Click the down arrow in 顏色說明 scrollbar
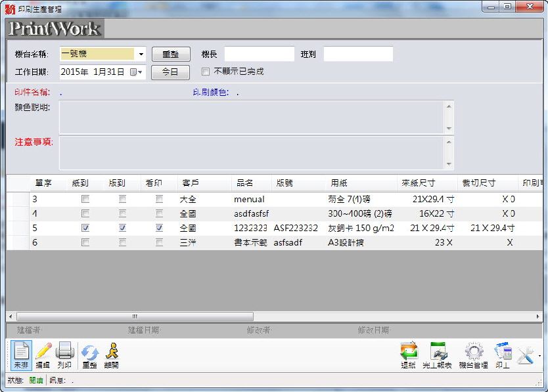This screenshot has height=392, width=548. coord(449,129)
